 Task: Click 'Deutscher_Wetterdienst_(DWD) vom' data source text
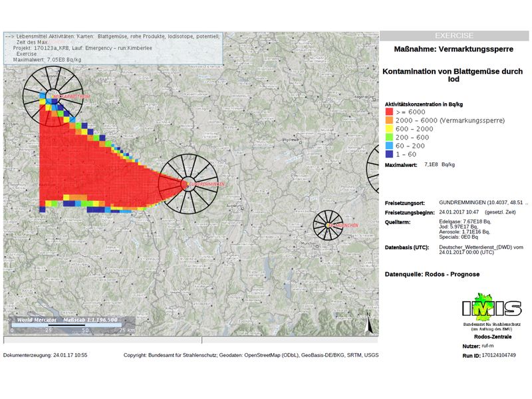tap(481, 247)
